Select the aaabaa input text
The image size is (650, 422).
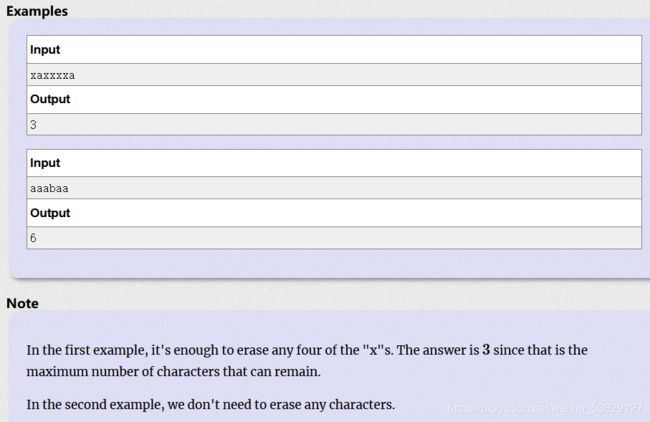tap(49, 189)
